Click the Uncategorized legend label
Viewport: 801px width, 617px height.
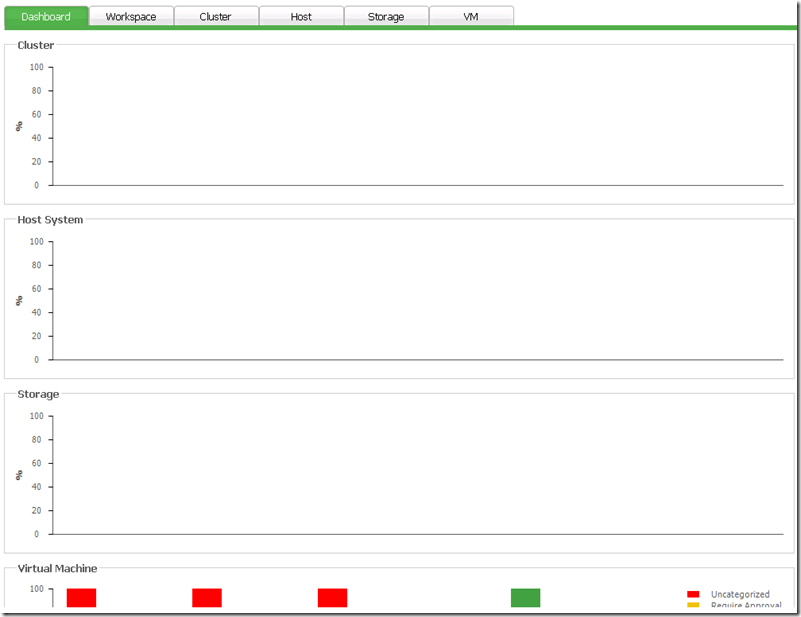(740, 594)
